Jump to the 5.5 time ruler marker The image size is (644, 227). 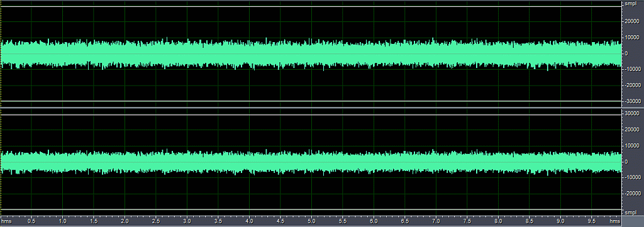tap(343, 221)
